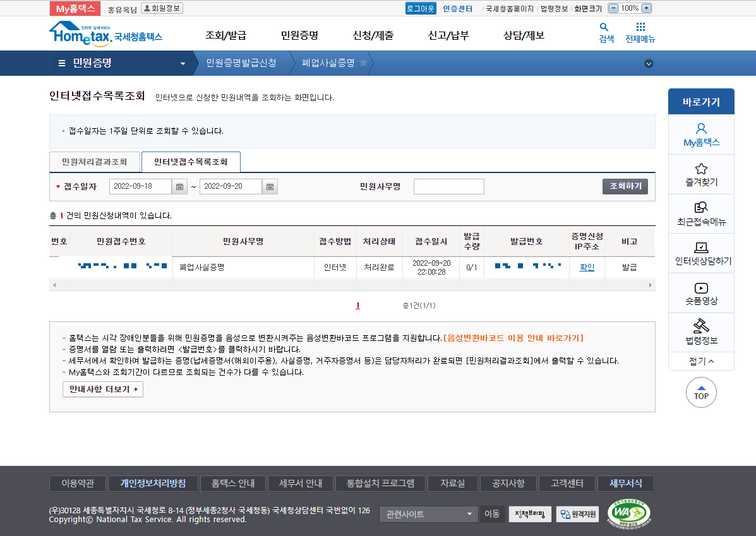Click 확인 link in IP주소 column
Viewport: 756px width, 536px height.
coord(587,267)
